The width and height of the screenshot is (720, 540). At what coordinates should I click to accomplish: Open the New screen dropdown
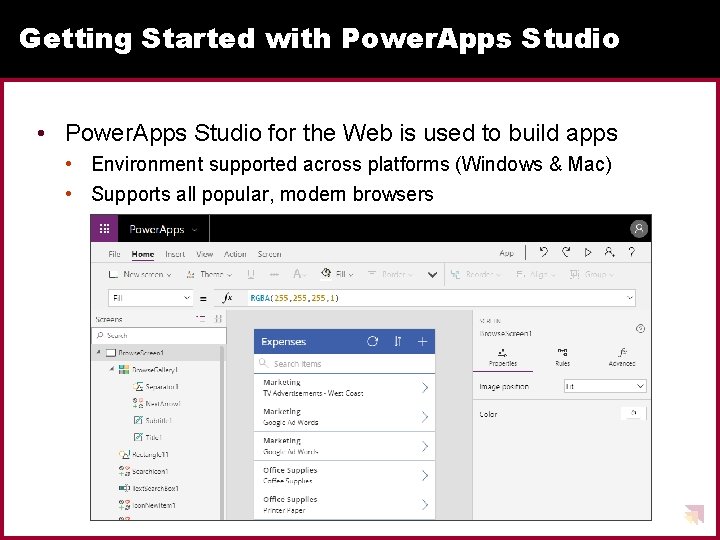click(x=140, y=275)
